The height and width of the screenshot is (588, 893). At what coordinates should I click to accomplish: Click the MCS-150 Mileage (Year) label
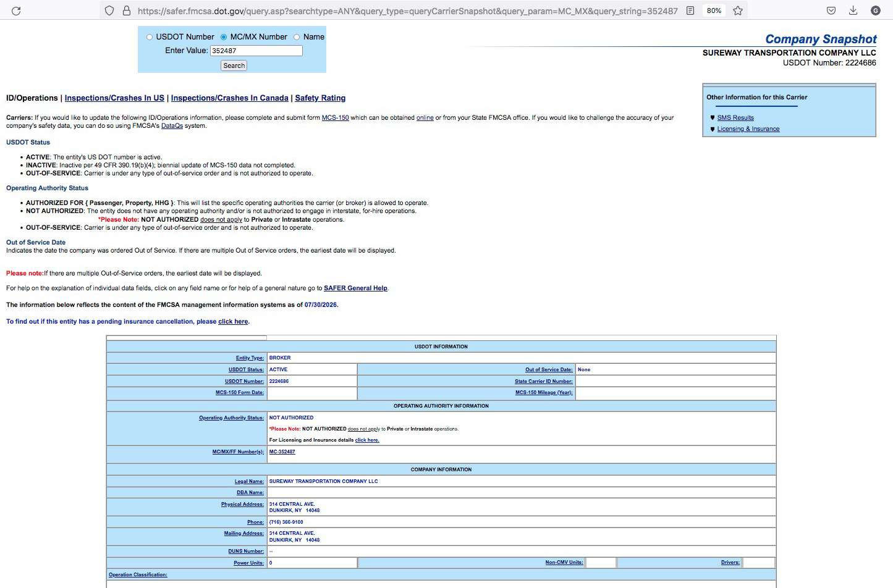544,393
